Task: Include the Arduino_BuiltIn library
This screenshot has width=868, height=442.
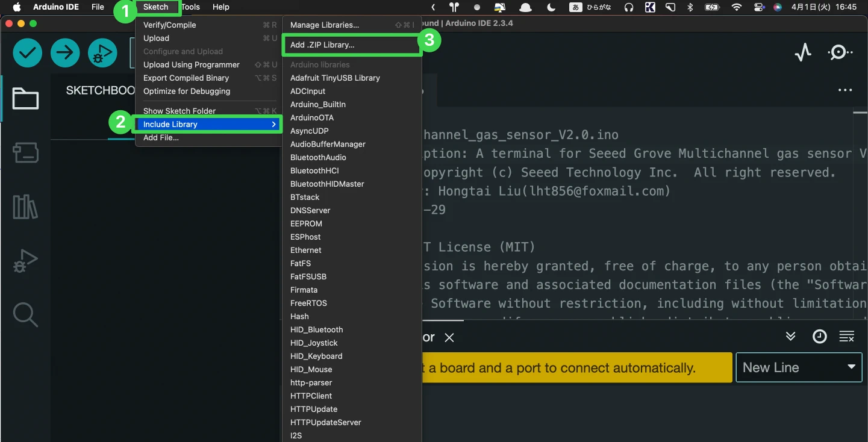Action: click(352, 104)
